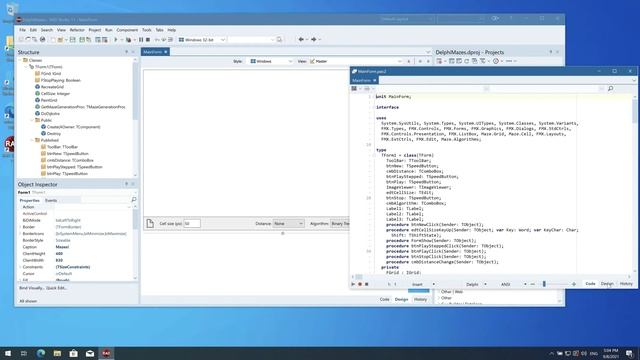This screenshot has height=360, width=640.
Task: Click the Run (green play) toolbar icon
Action: click(x=116, y=40)
